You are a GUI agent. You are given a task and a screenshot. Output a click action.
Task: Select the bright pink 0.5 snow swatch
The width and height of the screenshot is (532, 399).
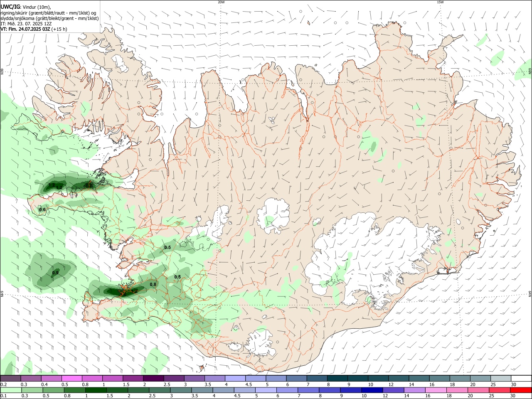pos(72,378)
